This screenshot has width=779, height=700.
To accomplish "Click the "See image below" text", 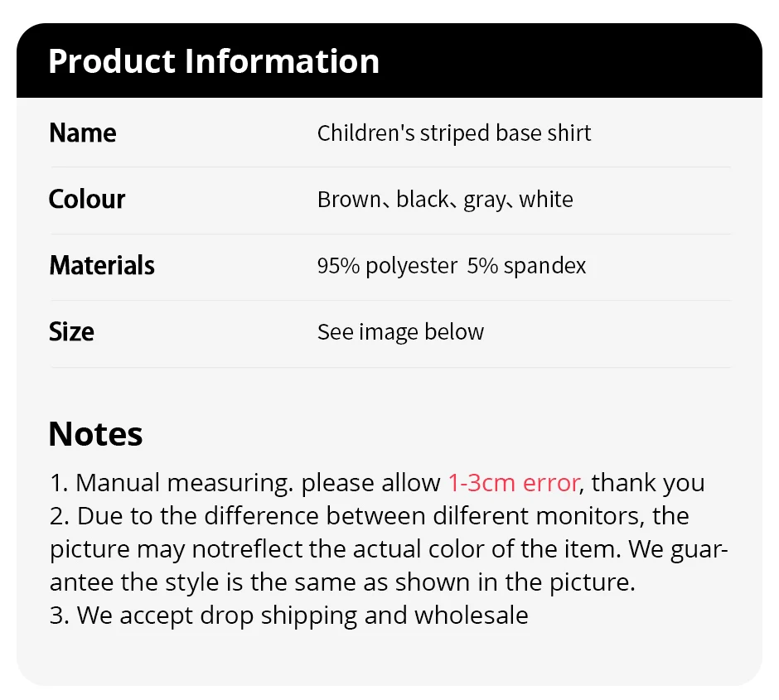I will 400,332.
